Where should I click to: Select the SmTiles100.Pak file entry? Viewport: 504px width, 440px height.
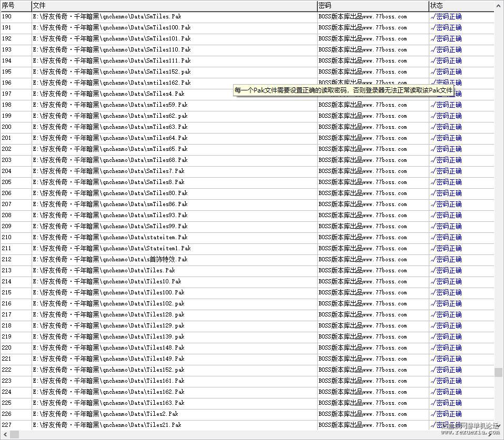pos(112,28)
